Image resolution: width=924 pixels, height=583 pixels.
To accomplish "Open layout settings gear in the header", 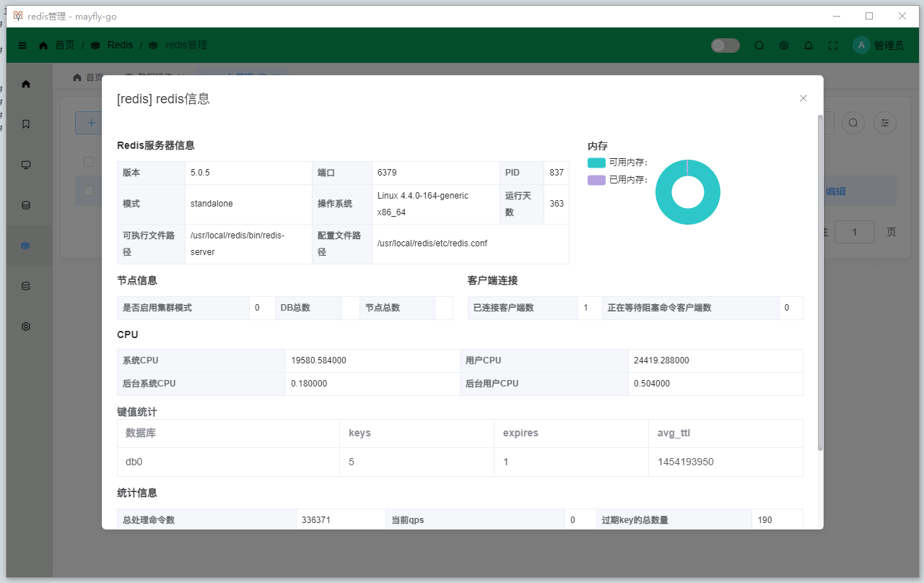I will point(784,46).
